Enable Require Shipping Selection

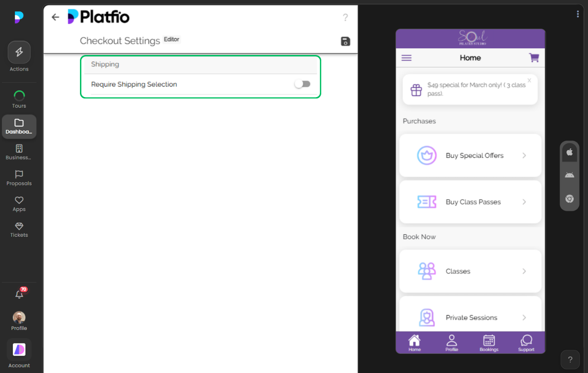tap(303, 84)
